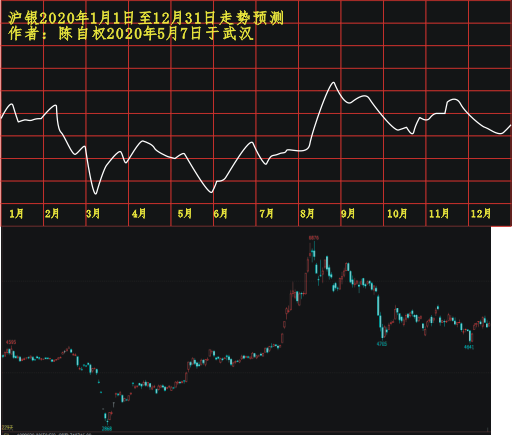Click the '4595' price label on candlestick chart

[x=11, y=342]
